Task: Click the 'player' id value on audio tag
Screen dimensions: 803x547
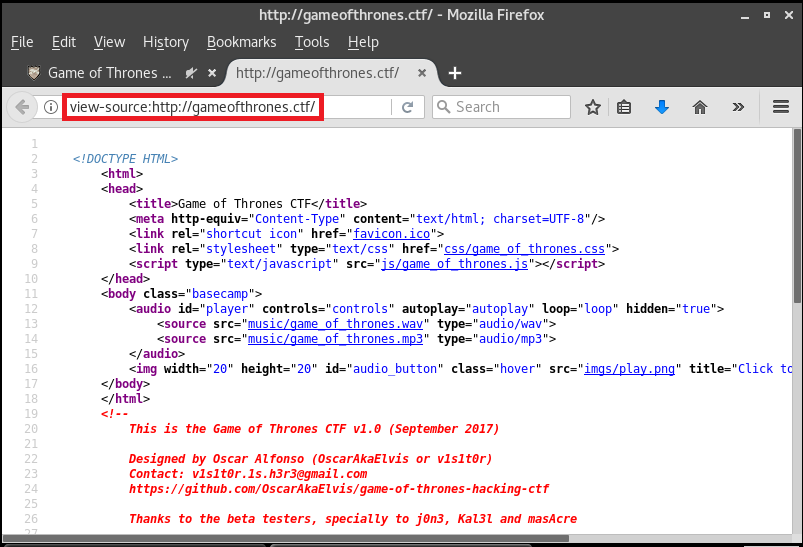Action: pos(227,309)
